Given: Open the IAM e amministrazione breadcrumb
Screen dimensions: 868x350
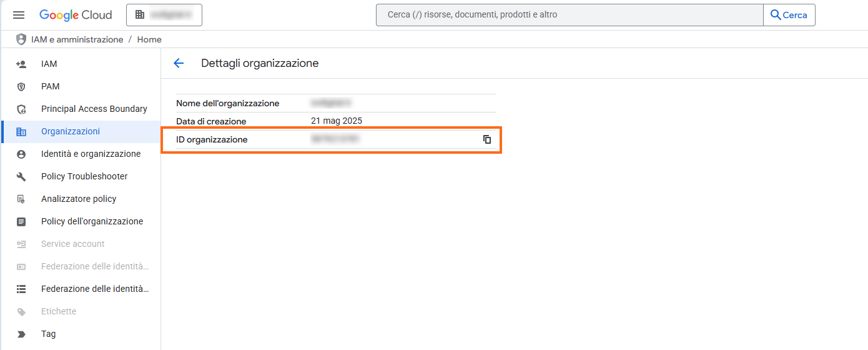Looking at the screenshot, I should [77, 39].
